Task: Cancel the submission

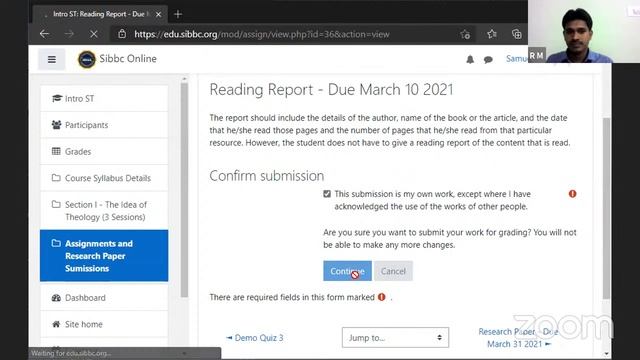Action: tap(393, 271)
